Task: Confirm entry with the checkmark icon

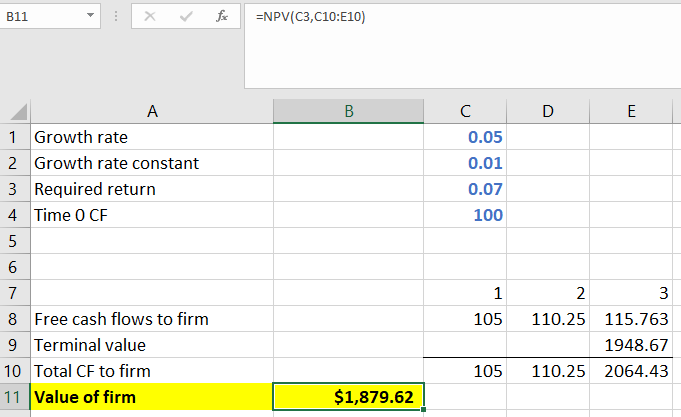Action: 186,17
